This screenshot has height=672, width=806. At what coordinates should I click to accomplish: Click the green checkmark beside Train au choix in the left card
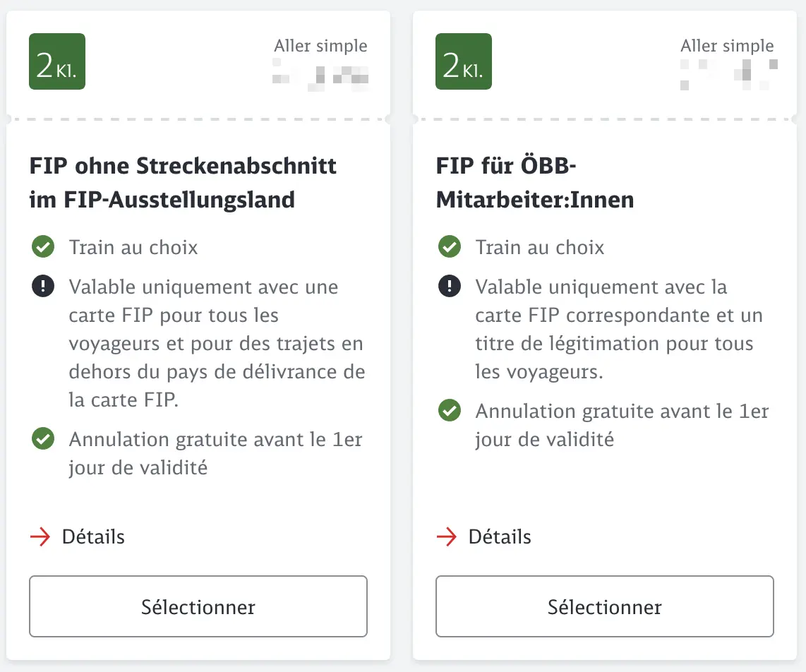pyautogui.click(x=43, y=248)
